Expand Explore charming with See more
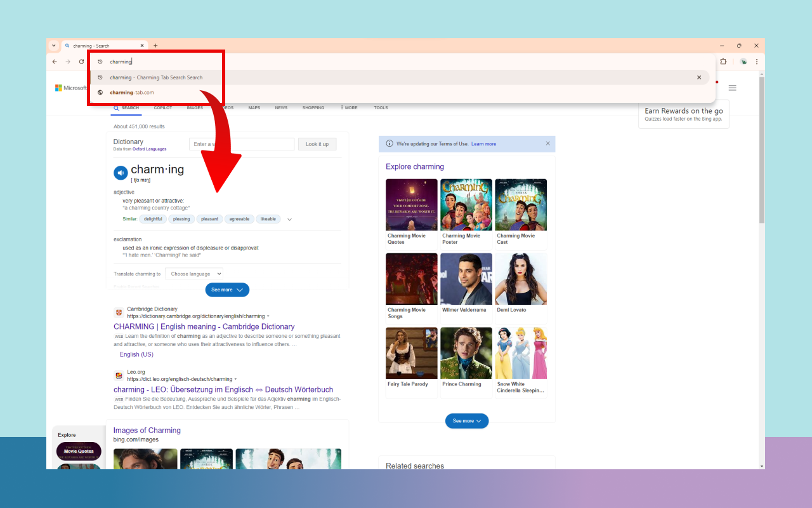812x508 pixels. pos(466,421)
